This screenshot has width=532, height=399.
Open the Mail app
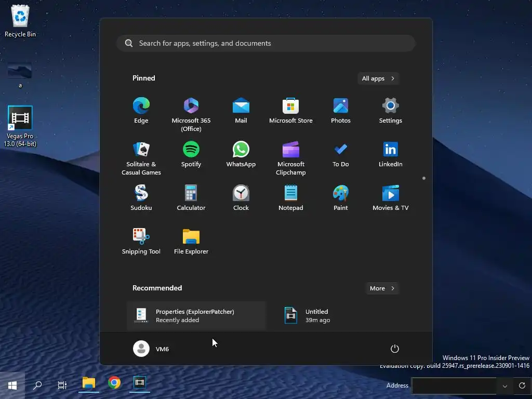click(241, 111)
